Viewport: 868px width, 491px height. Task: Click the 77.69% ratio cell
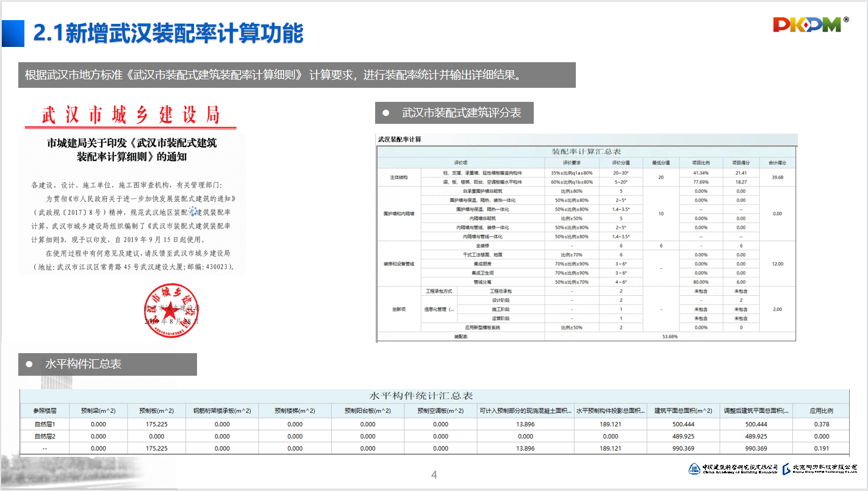point(701,182)
